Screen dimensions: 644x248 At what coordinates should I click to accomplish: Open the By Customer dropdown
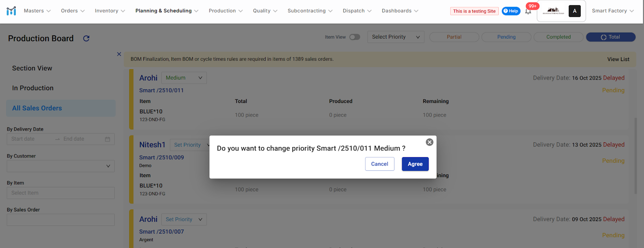pyautogui.click(x=60, y=166)
